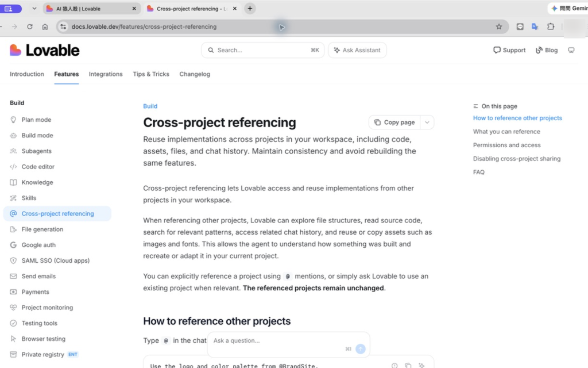
Task: Open Testing tools page
Action: pyautogui.click(x=40, y=323)
